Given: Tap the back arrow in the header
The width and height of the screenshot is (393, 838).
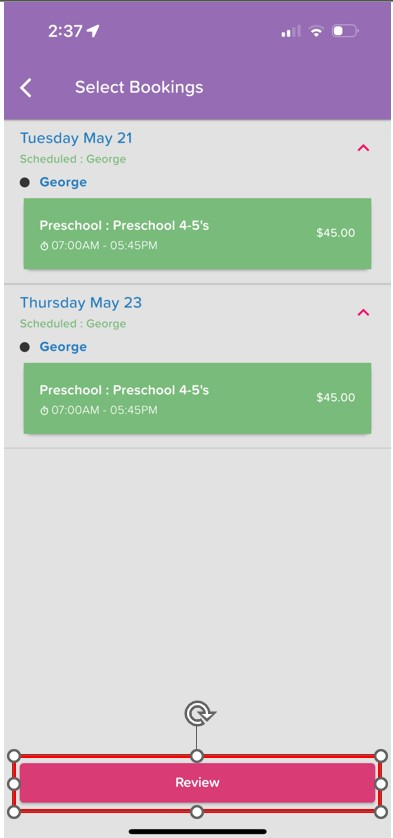Looking at the screenshot, I should click(x=26, y=88).
